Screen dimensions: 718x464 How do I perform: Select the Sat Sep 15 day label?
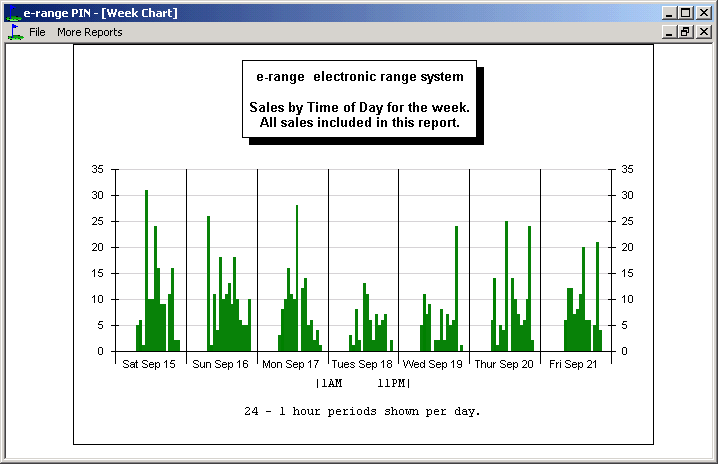tap(148, 365)
